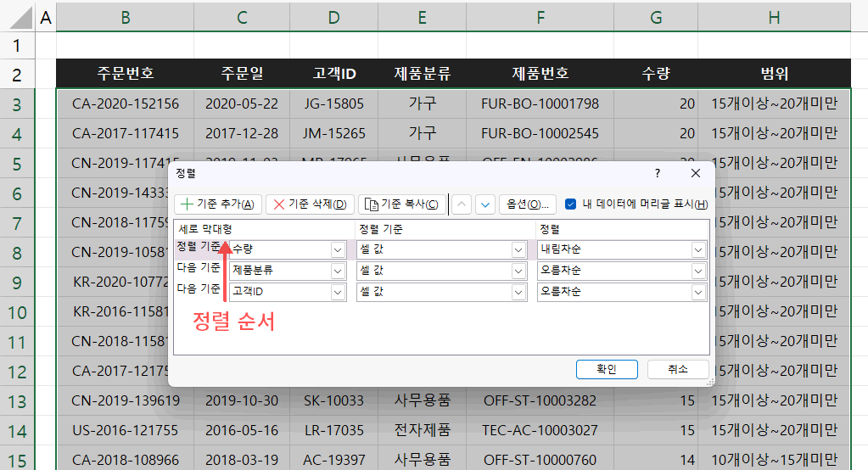Click the 고객ID header cell in the sheet
Viewport: 868px width, 470px height.
pos(333,74)
